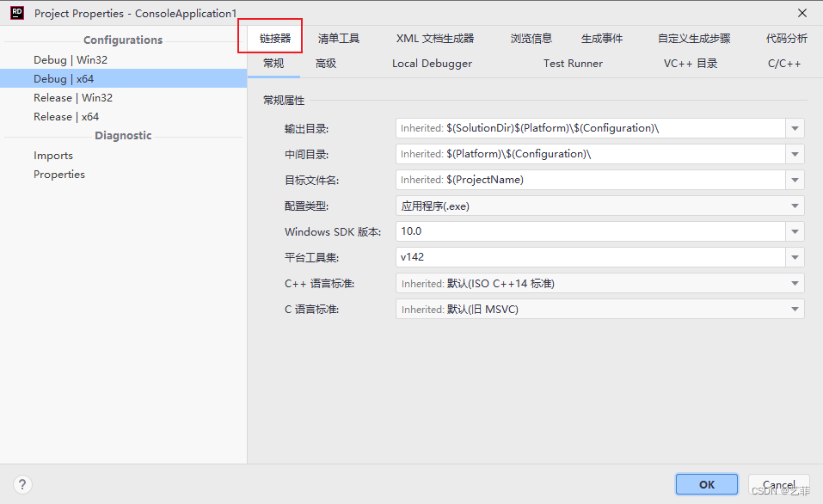Image resolution: width=823 pixels, height=504 pixels.
Task: Switch to the Local Debugger tab
Action: pyautogui.click(x=432, y=63)
